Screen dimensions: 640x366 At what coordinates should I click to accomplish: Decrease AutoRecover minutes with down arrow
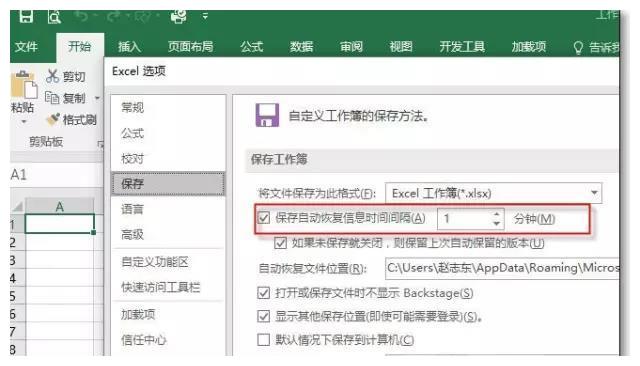pos(496,224)
